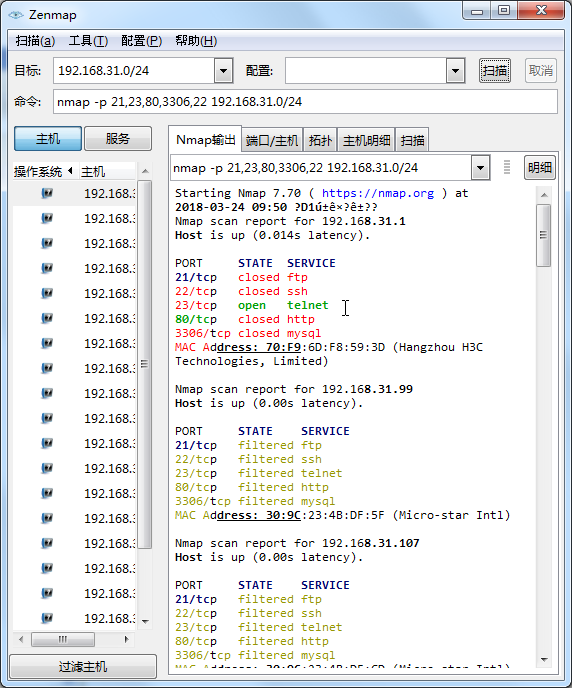Click '21/tcp filtered ftp' under 192.168.31.99
572x688 pixels.
pyautogui.click(x=248, y=445)
